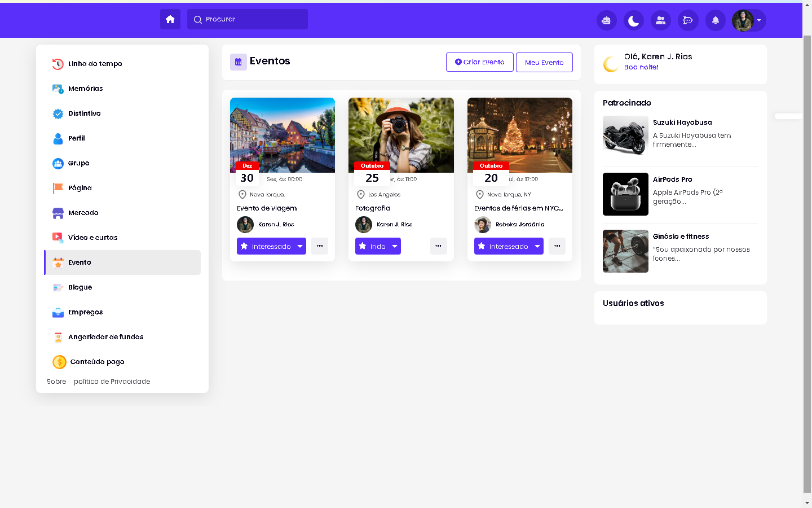
Task: Expand Interessado dropdown on Evento de viagem
Action: click(x=300, y=246)
